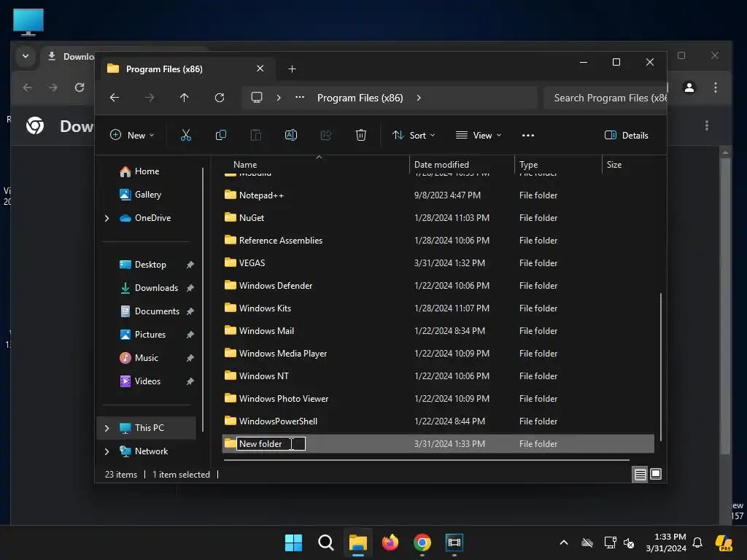Close the Program Files (x86) tab

pos(260,69)
